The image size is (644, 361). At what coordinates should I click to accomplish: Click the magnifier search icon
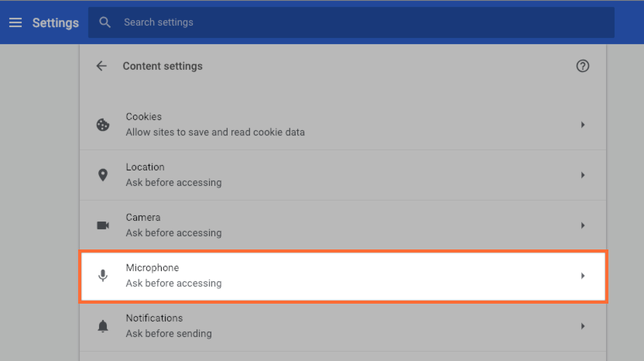(x=105, y=22)
